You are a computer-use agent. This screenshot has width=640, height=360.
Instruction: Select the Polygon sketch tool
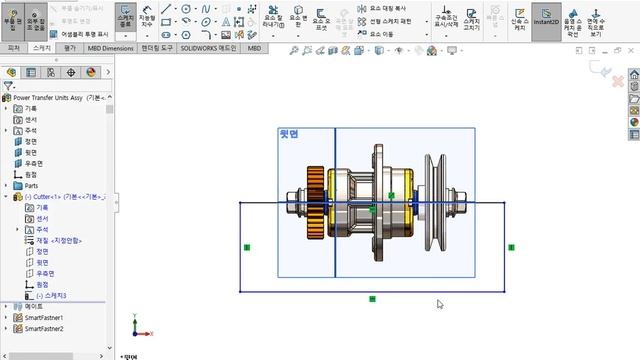coord(186,35)
